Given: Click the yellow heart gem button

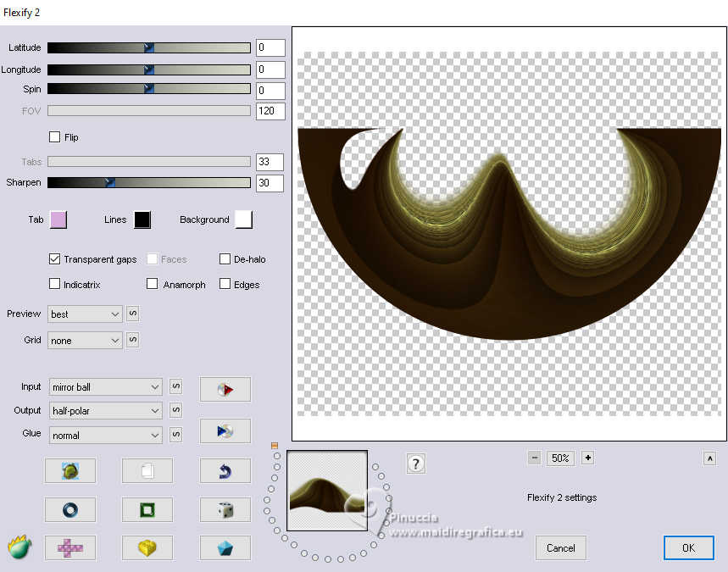Looking at the screenshot, I should (147, 548).
